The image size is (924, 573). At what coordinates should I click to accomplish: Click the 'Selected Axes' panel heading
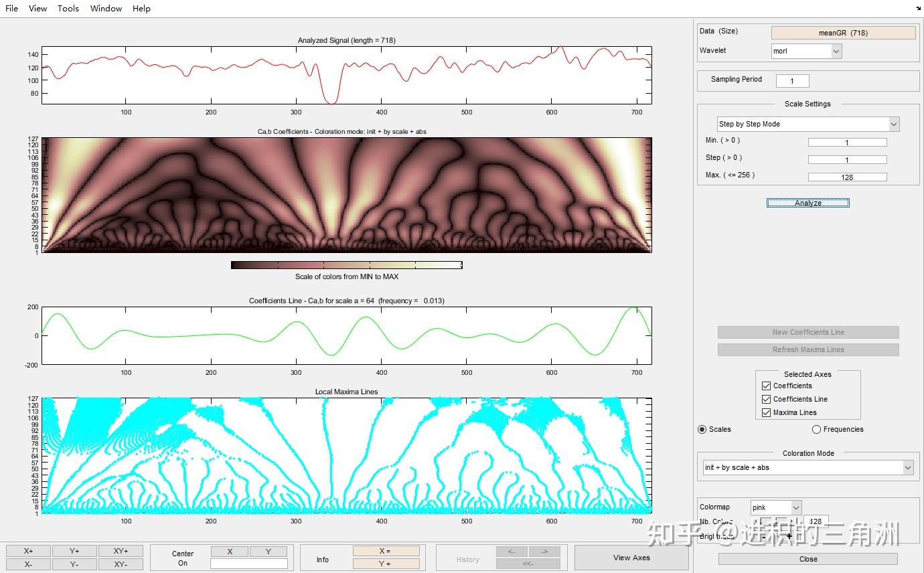807,374
